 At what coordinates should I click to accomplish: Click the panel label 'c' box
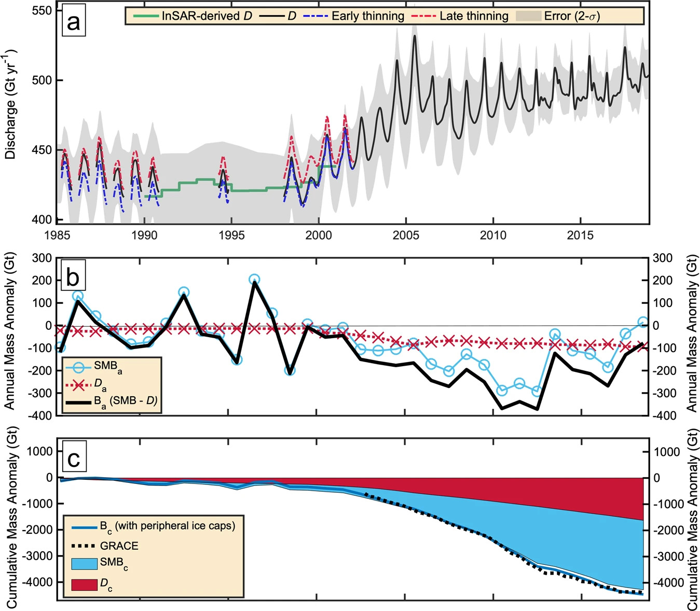click(x=74, y=458)
